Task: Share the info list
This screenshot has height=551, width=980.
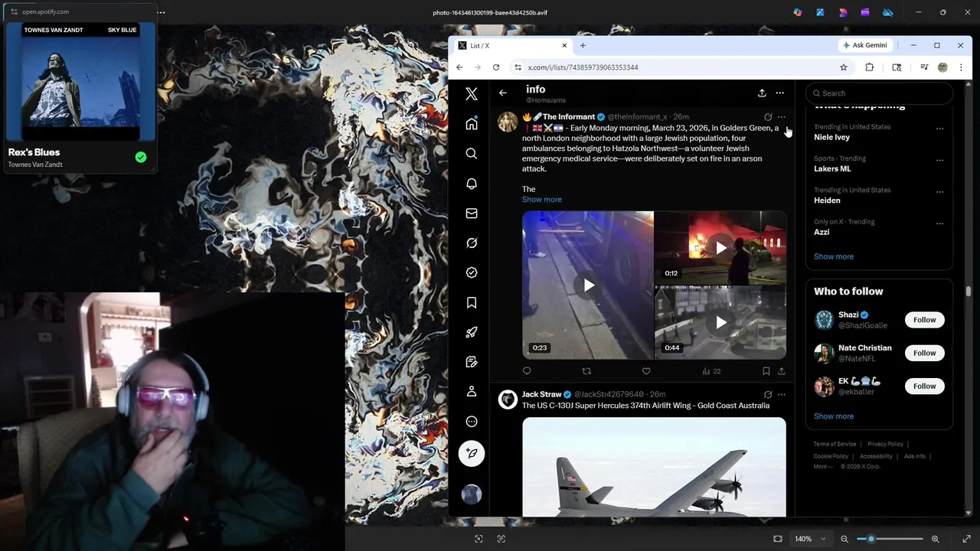Action: click(762, 93)
